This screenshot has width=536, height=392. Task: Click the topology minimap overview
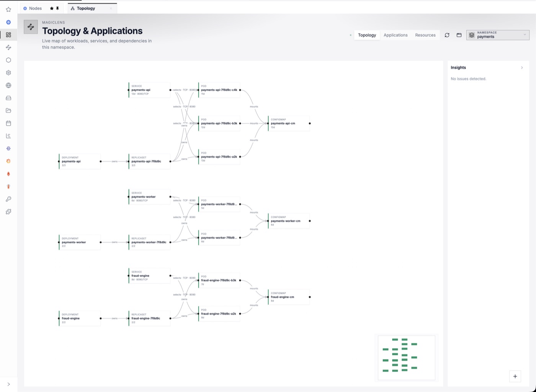tap(407, 358)
